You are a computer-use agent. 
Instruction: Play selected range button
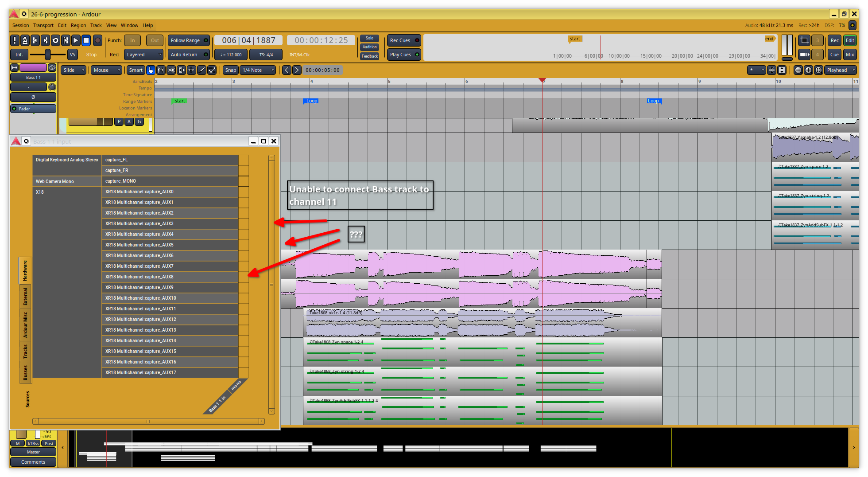66,40
